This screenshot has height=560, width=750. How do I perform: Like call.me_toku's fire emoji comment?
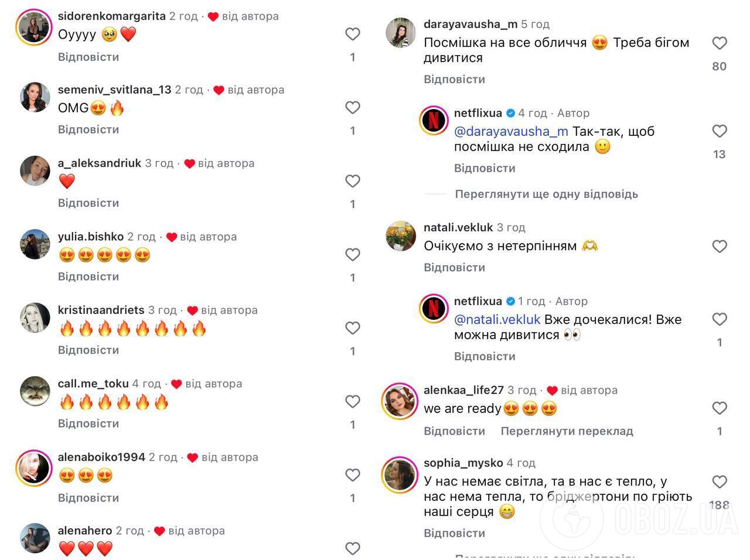[352, 402]
